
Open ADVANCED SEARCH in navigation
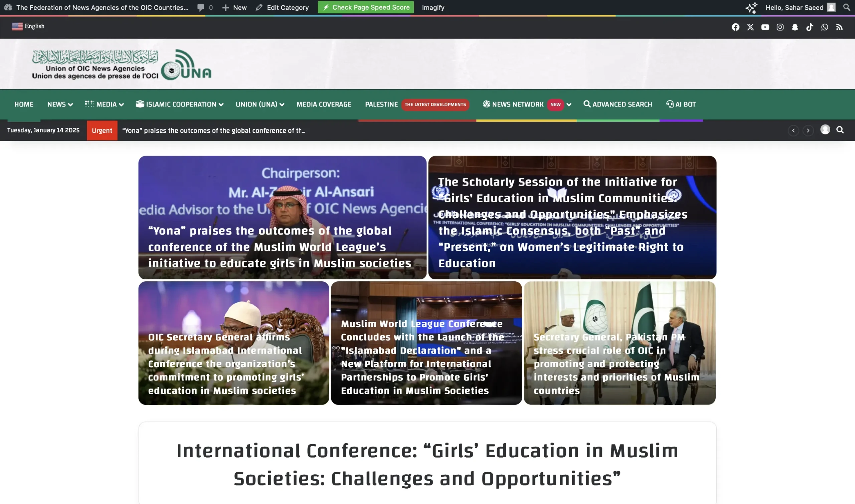pos(618,104)
